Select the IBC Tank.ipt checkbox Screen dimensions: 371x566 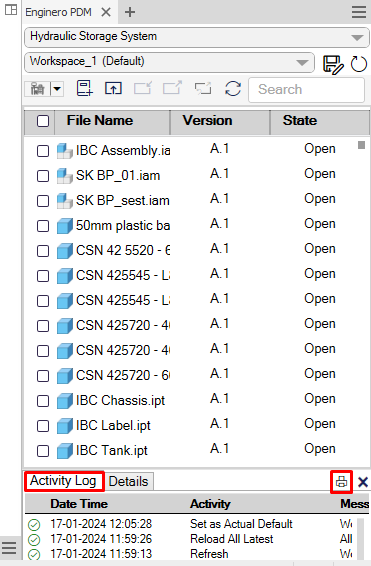[x=43, y=450]
